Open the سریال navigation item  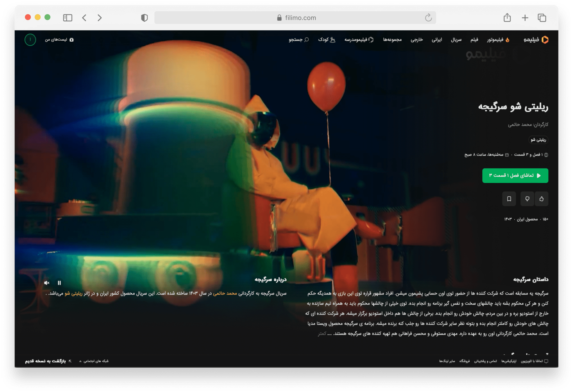(456, 40)
